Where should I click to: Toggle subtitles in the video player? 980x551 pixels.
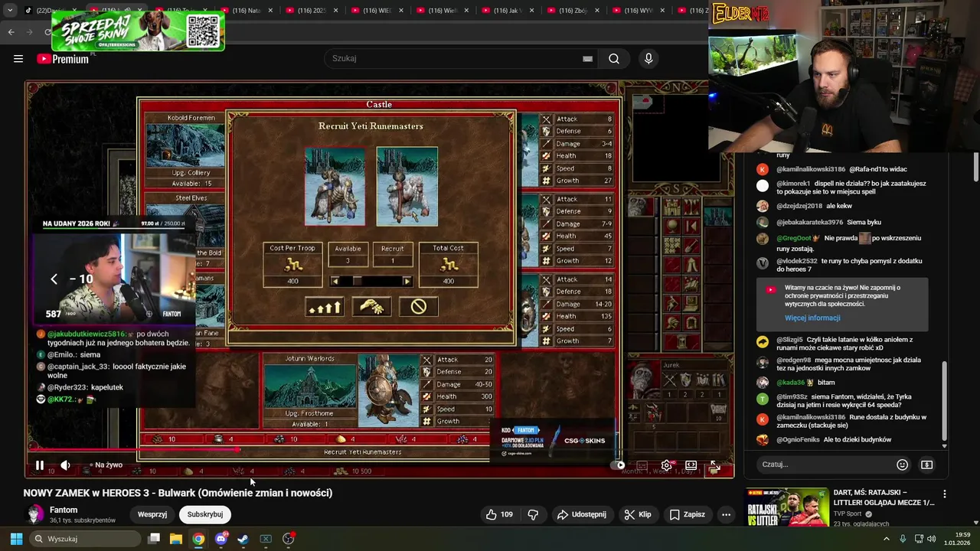tap(642, 465)
